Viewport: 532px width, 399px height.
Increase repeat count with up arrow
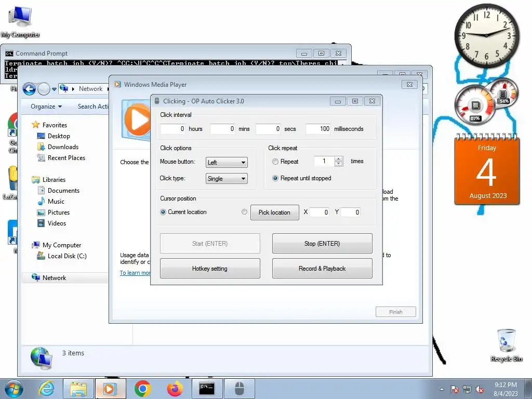(x=338, y=159)
